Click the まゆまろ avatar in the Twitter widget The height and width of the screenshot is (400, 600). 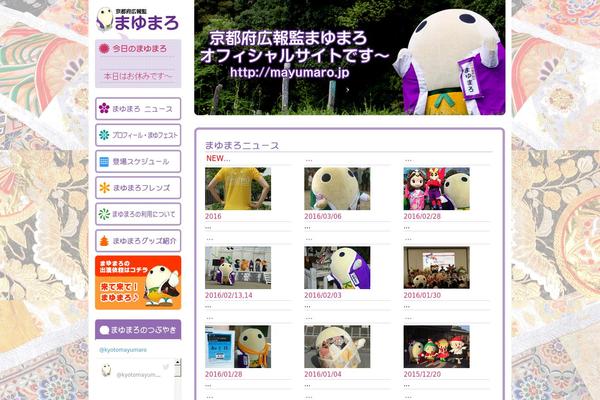tap(106, 371)
